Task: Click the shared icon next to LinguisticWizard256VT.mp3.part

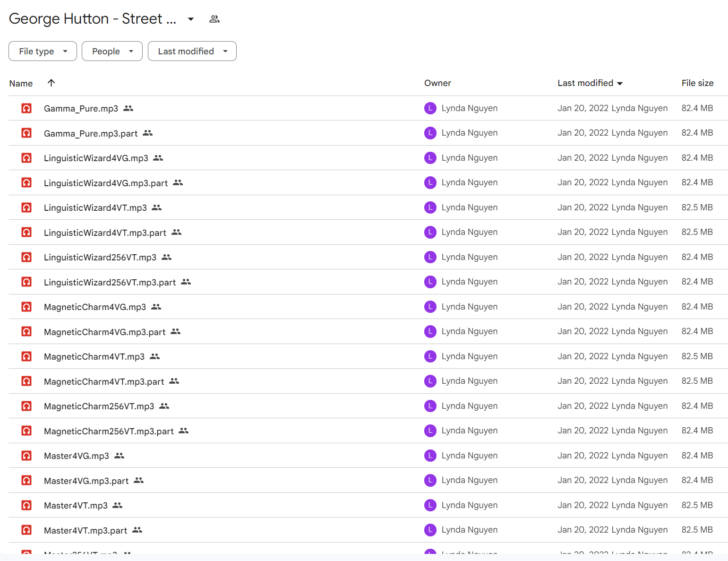Action: tap(186, 282)
